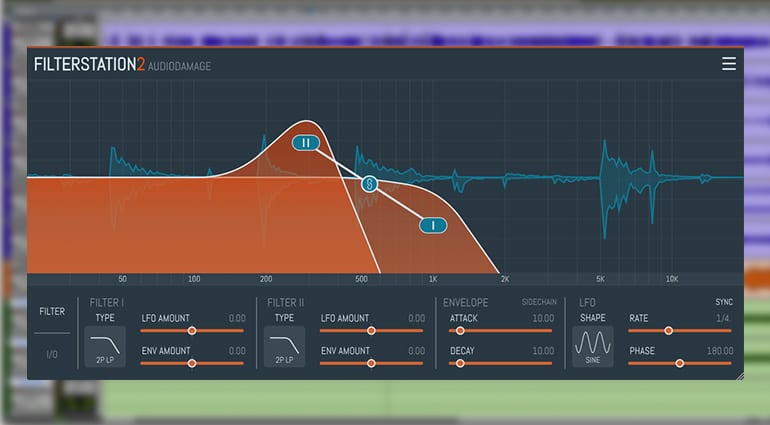
Task: Click the LFO Rate value 1/4
Action: tap(723, 318)
